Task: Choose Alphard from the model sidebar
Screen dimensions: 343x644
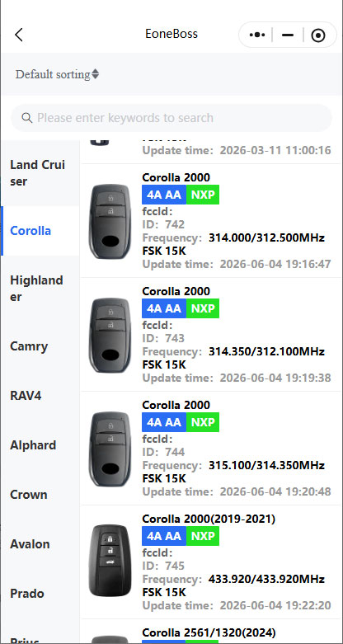Action: (x=40, y=445)
